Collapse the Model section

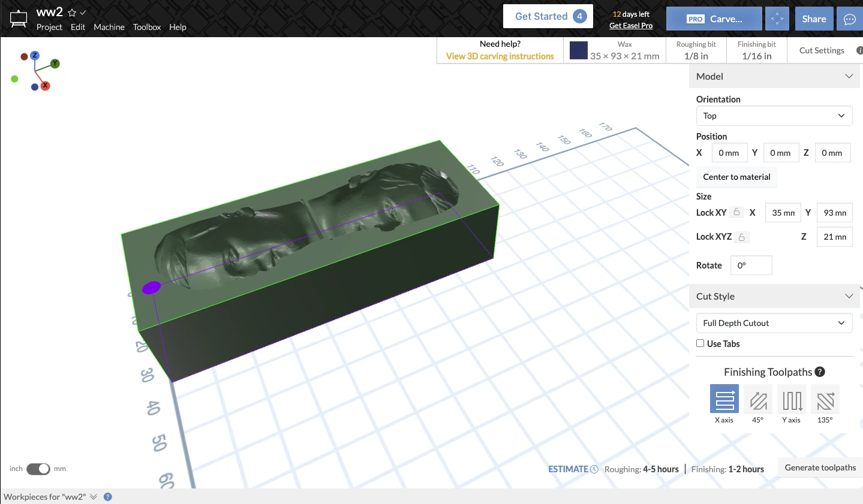coord(849,76)
